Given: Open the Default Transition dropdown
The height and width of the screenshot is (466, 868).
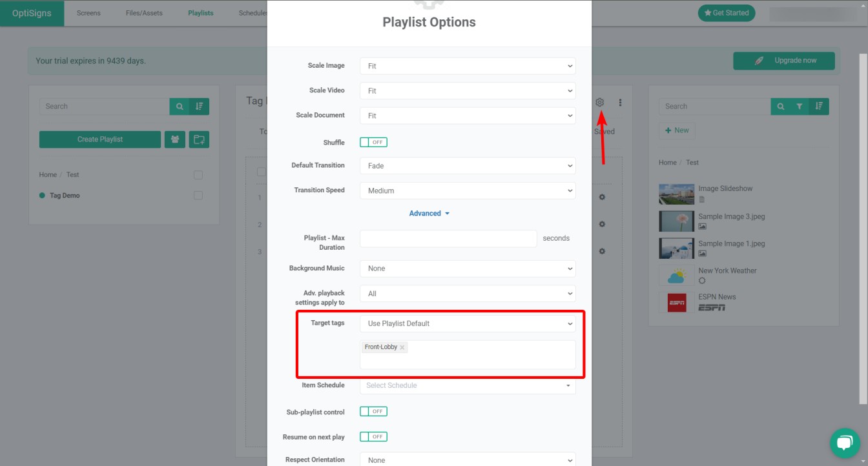Looking at the screenshot, I should point(468,166).
